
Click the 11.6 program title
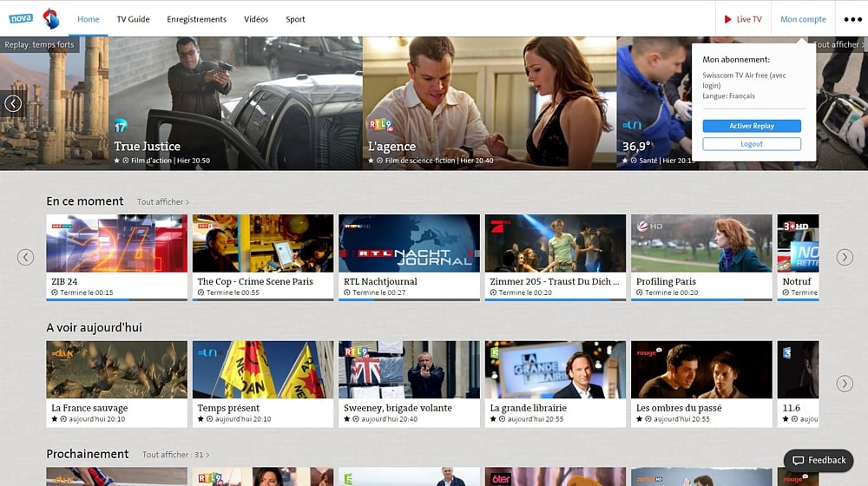(x=791, y=408)
